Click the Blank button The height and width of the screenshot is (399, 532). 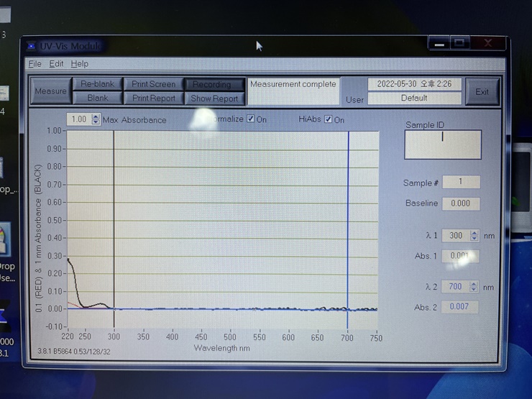point(98,98)
